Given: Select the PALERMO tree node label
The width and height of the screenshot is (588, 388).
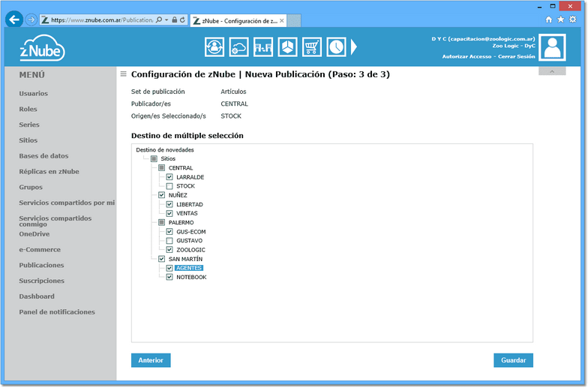Looking at the screenshot, I should [181, 222].
